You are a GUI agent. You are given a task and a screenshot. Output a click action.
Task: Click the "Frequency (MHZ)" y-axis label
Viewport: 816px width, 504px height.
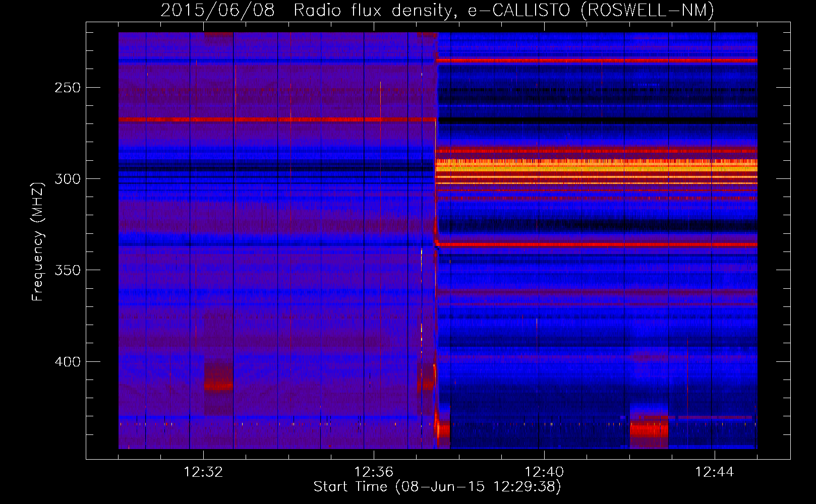point(38,241)
